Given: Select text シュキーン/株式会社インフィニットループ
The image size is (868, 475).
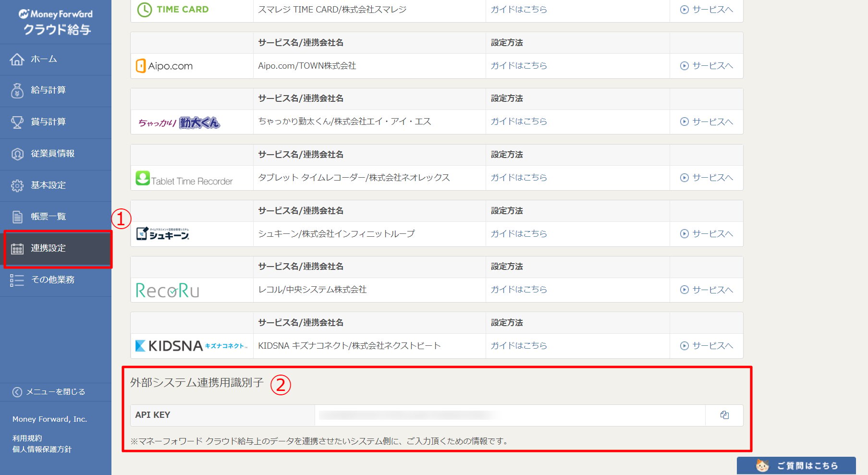Looking at the screenshot, I should [x=336, y=233].
